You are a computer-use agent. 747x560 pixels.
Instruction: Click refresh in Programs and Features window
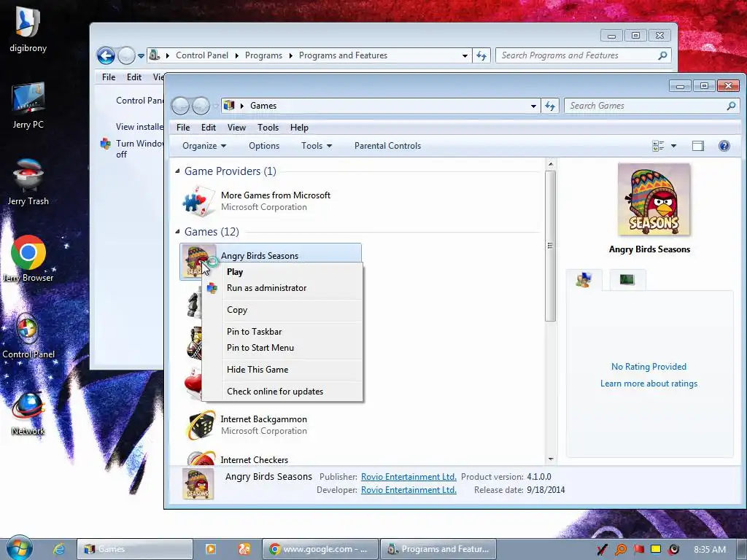pyautogui.click(x=481, y=55)
